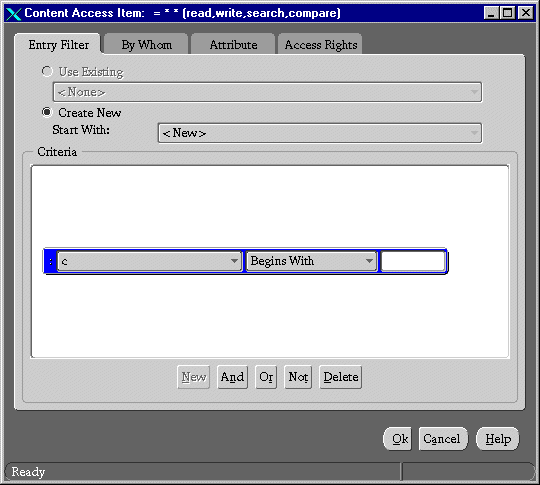Open the Begins With operator dropdown
540x485 pixels.
point(311,261)
